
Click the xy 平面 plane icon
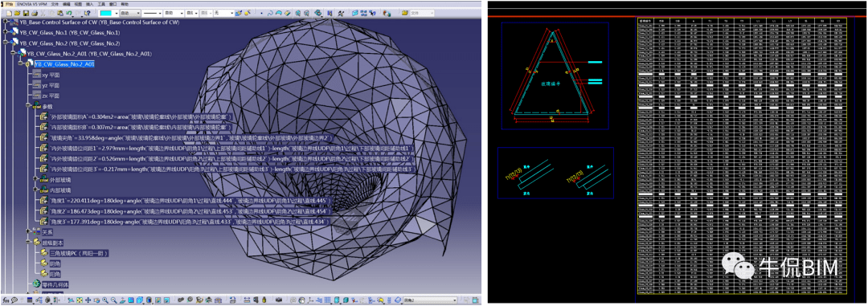(36, 75)
